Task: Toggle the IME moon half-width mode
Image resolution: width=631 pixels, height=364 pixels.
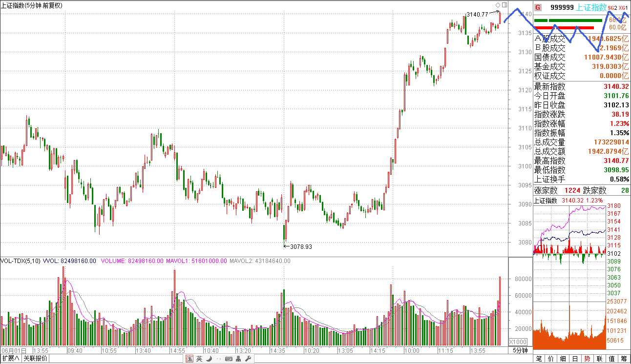Action: 209,359
